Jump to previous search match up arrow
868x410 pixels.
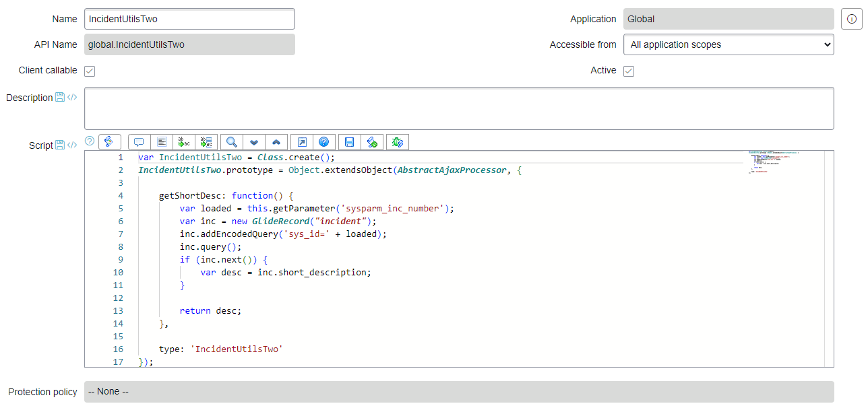276,142
